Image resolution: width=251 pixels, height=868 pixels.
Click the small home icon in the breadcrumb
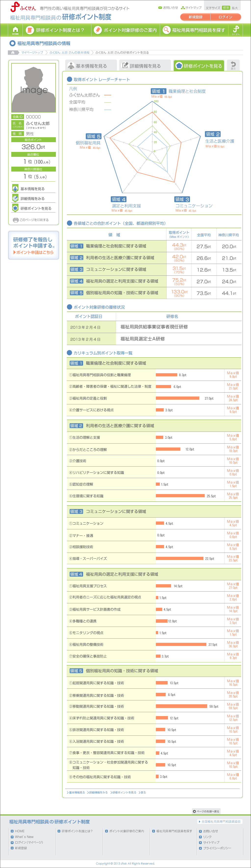(13, 52)
